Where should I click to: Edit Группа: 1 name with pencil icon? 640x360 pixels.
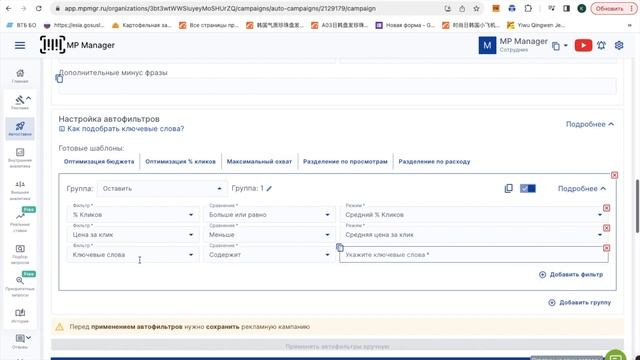[x=269, y=189]
